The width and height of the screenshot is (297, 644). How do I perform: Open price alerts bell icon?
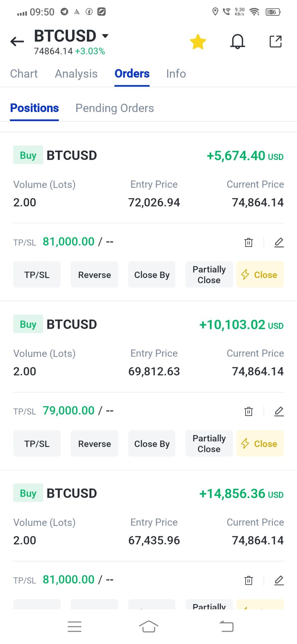pyautogui.click(x=237, y=42)
